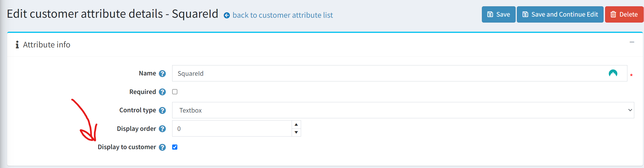
Task: Click the Display to customer help icon
Action: point(162,147)
